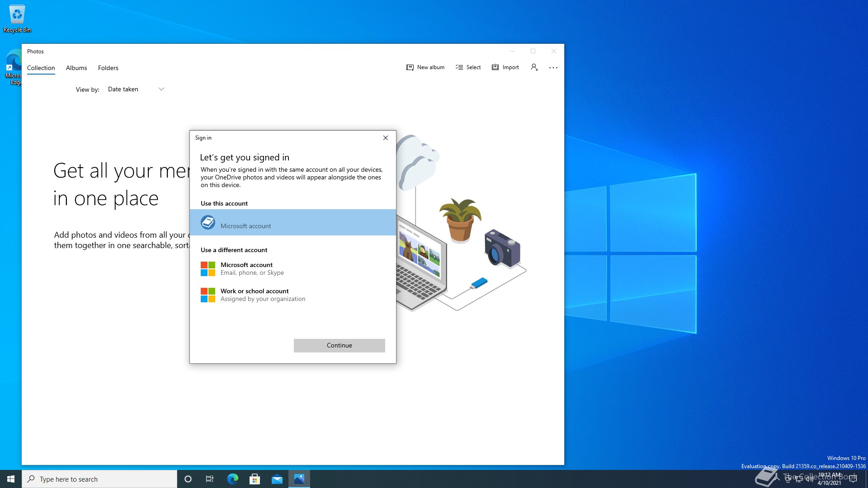Maximize the Photos window
Screen dimensions: 868x488
pyautogui.click(x=533, y=51)
